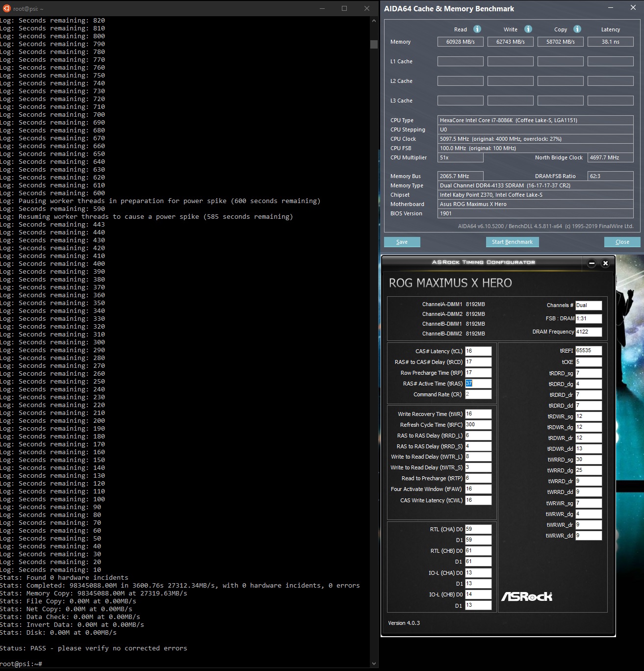Image resolution: width=644 pixels, height=671 pixels.
Task: Click the DRAM:FSB Ratio 62:3 field
Action: tap(611, 176)
